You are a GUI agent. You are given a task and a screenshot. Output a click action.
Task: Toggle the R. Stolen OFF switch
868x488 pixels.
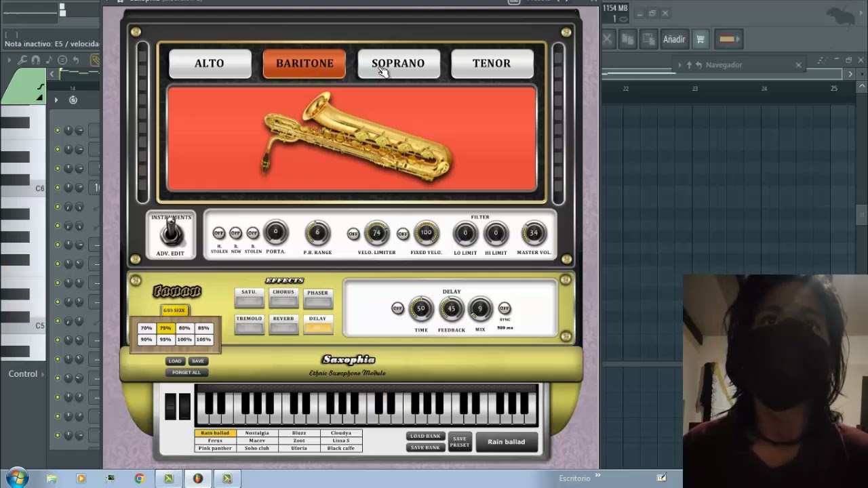coord(252,233)
